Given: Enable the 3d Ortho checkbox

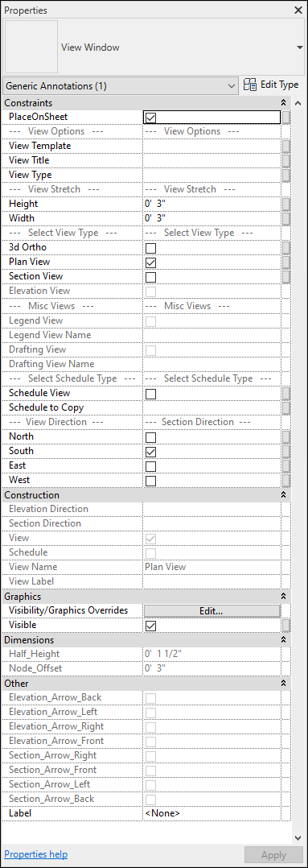Looking at the screenshot, I should (x=150, y=247).
